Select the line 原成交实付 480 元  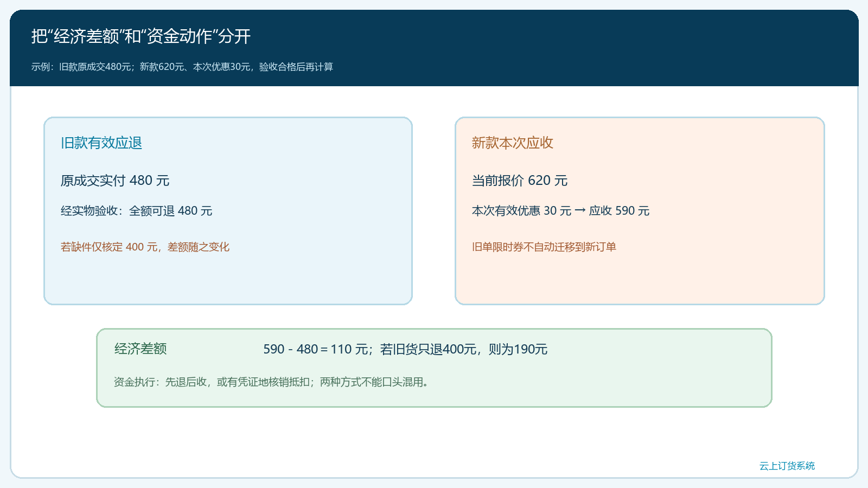pyautogui.click(x=115, y=181)
